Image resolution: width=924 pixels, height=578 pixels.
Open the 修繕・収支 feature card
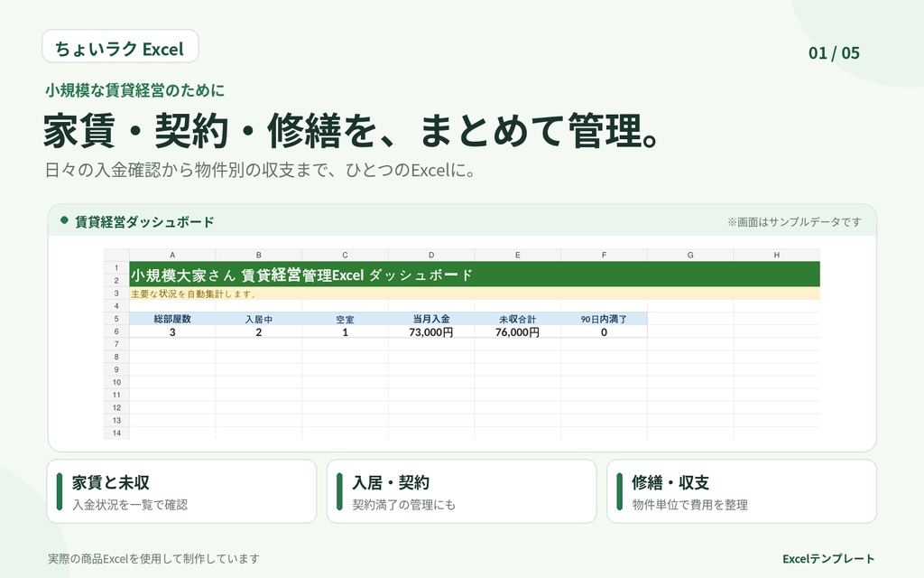pyautogui.click(x=742, y=491)
